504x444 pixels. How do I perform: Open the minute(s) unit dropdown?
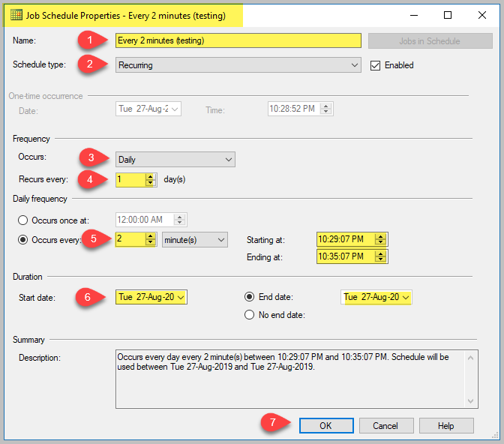click(195, 240)
